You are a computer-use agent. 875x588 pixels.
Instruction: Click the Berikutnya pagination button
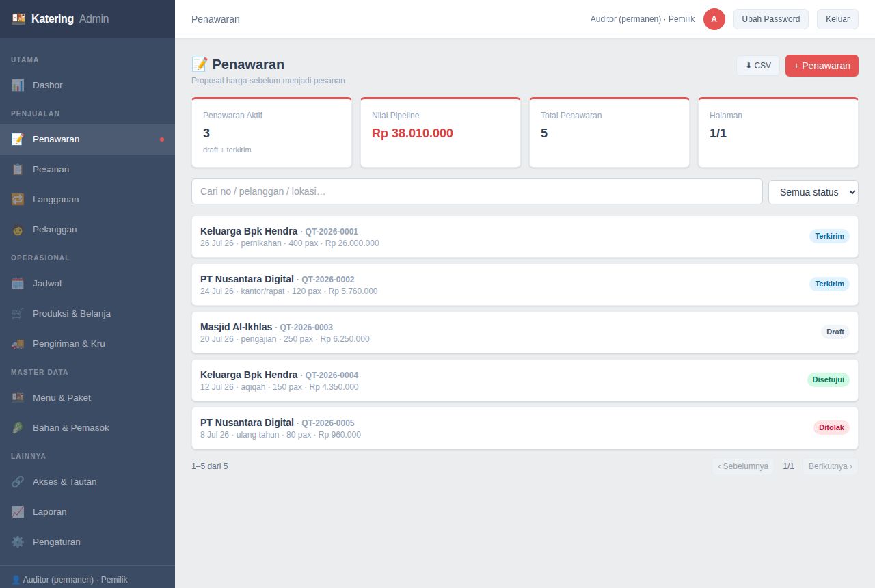tap(831, 466)
